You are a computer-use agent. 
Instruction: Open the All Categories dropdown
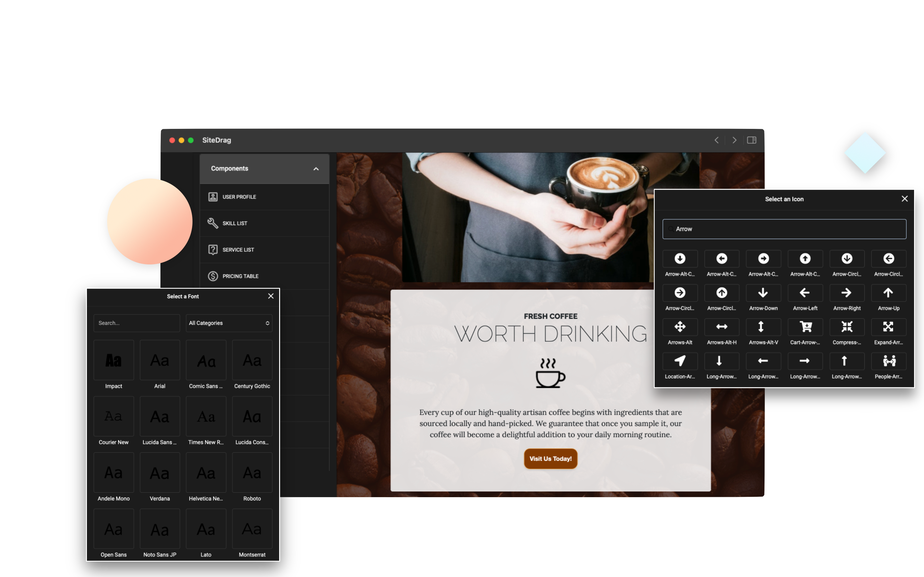(x=228, y=323)
